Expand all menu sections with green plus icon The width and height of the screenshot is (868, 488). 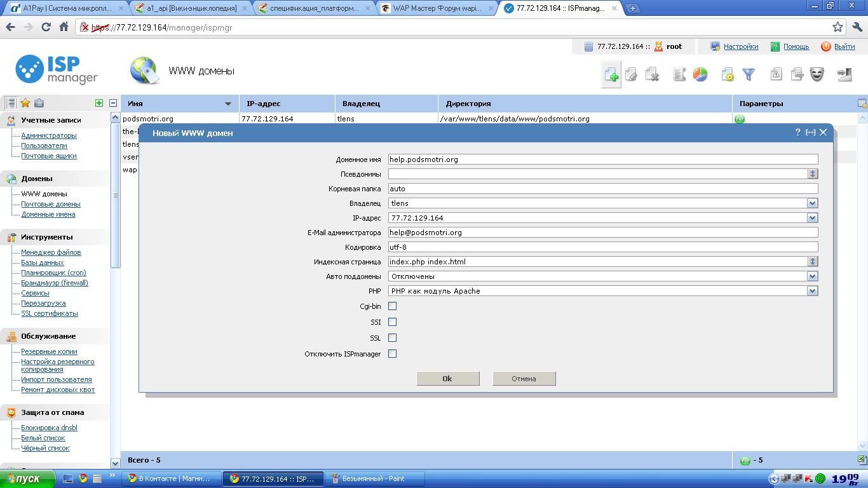point(99,103)
